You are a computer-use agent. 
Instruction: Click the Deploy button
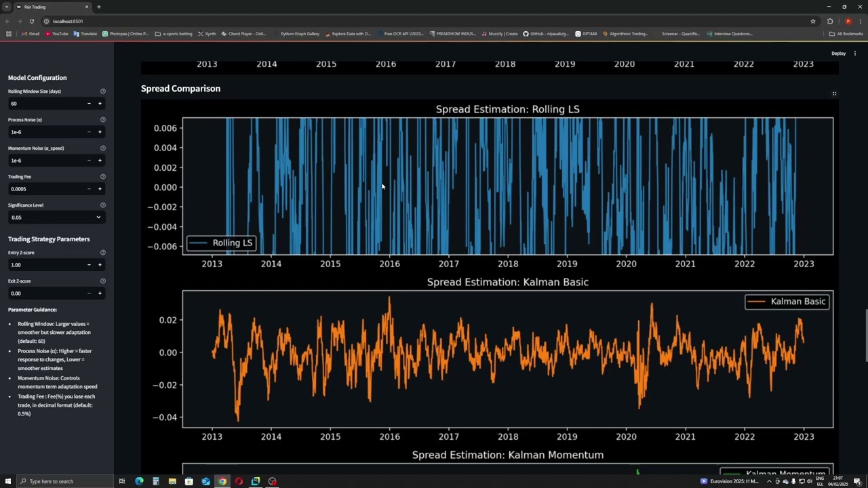coord(839,54)
